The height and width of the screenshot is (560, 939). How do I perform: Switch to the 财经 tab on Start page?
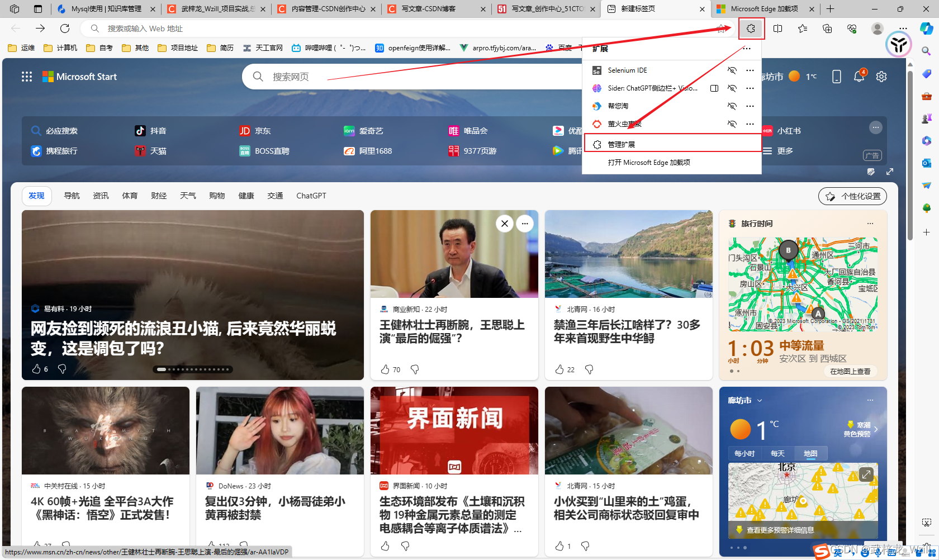tap(159, 196)
